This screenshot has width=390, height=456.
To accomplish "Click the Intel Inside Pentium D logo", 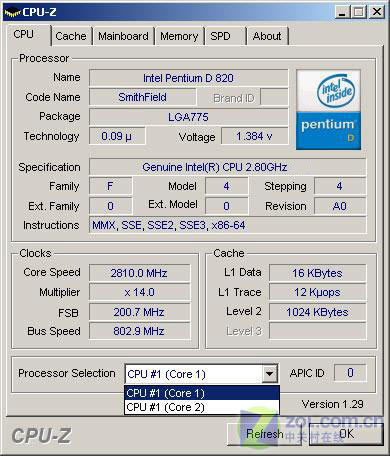I will [x=328, y=110].
